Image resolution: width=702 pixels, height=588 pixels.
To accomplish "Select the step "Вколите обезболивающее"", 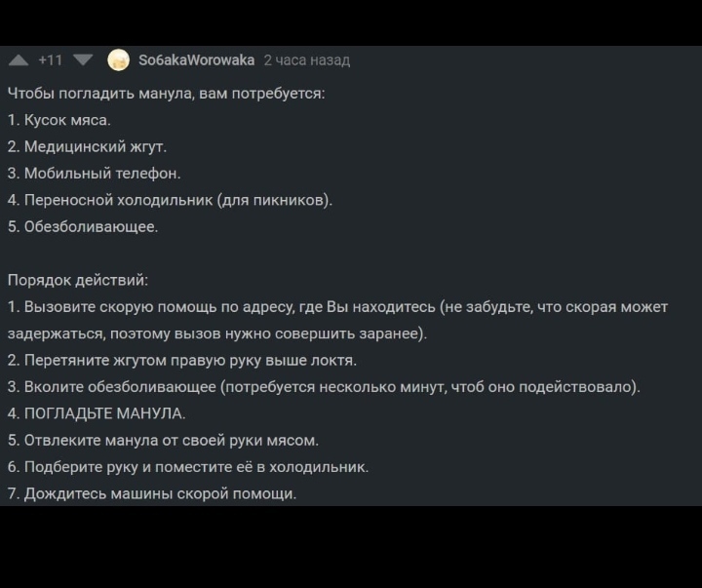I will click(324, 387).
